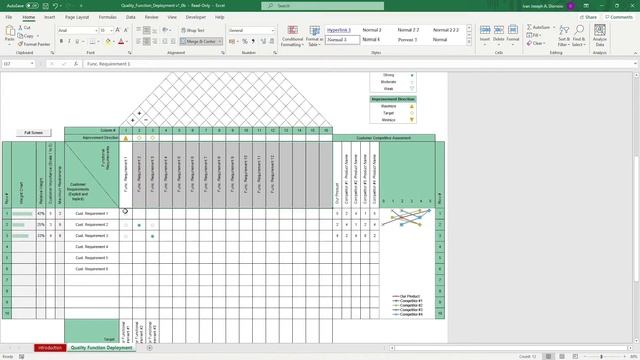Screen dimensions: 640x360
Task: Open Format as Table gallery
Action: coord(315,36)
